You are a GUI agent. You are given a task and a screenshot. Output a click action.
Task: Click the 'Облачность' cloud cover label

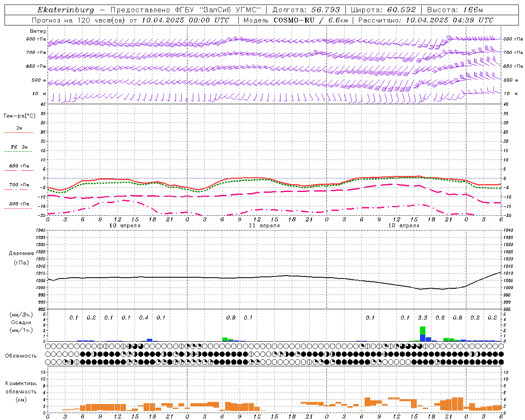[x=21, y=356]
